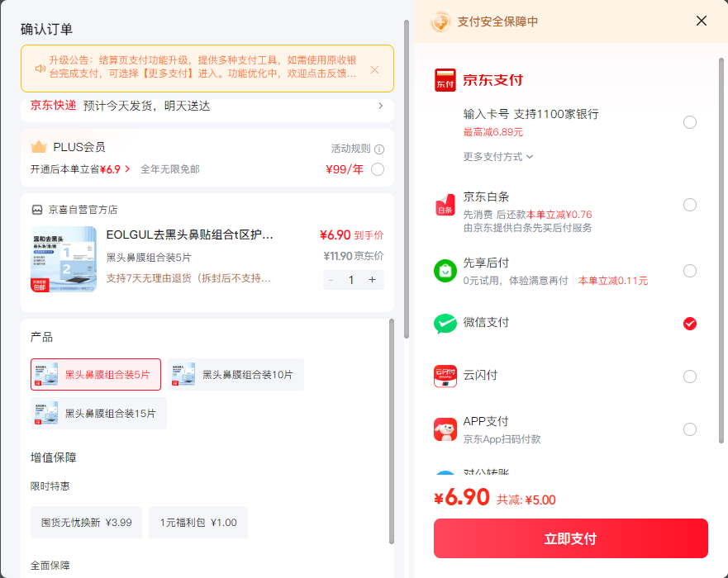Close the payment panel with X
The height and width of the screenshot is (578, 728).
[x=701, y=21]
